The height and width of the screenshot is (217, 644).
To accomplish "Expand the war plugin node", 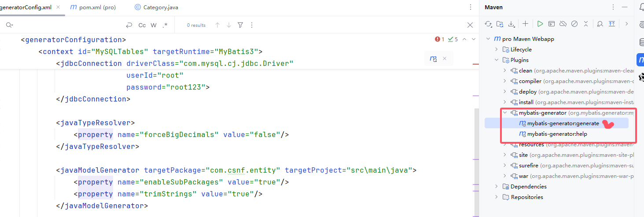I will click(505, 176).
